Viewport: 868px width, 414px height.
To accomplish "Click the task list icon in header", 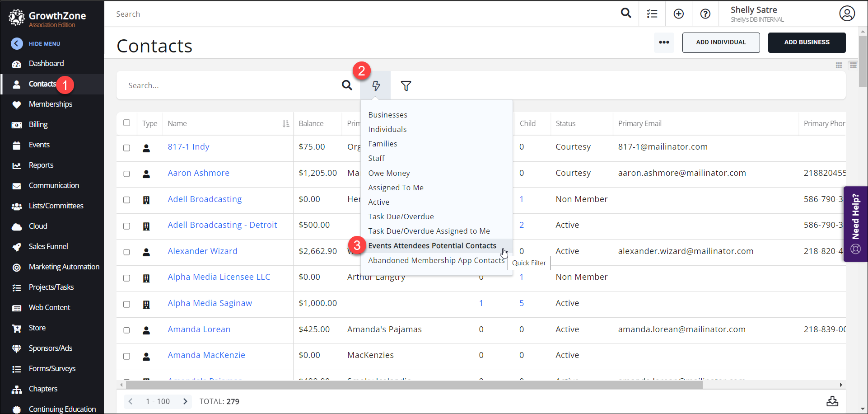I will 652,14.
